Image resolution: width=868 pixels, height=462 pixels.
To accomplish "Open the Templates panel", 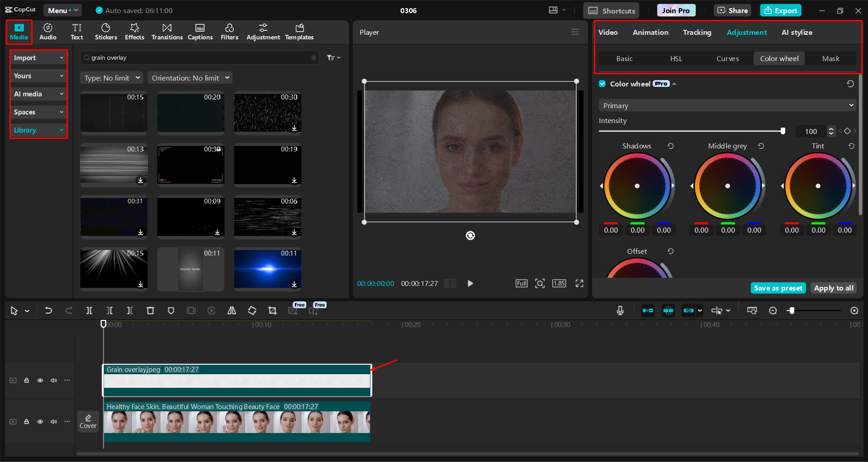I will [299, 31].
